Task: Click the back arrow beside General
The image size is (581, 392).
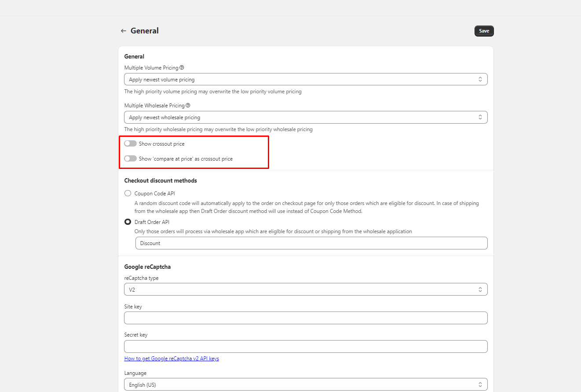Action: click(123, 31)
